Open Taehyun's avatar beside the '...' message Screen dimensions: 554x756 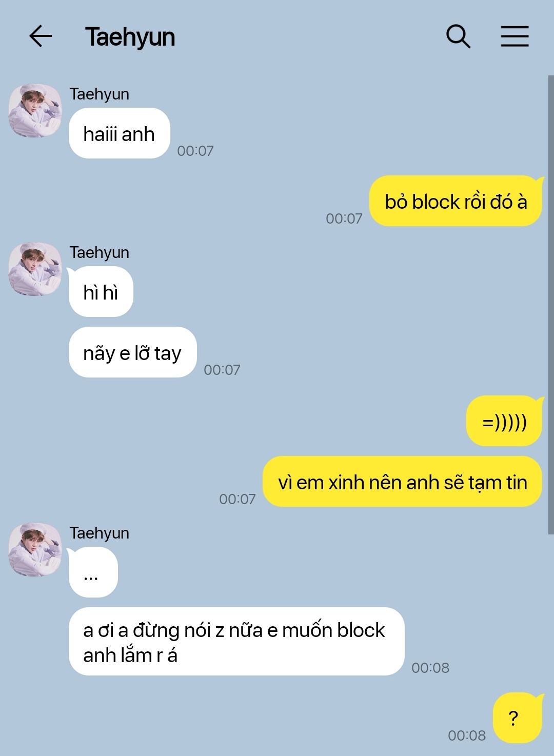tap(35, 549)
